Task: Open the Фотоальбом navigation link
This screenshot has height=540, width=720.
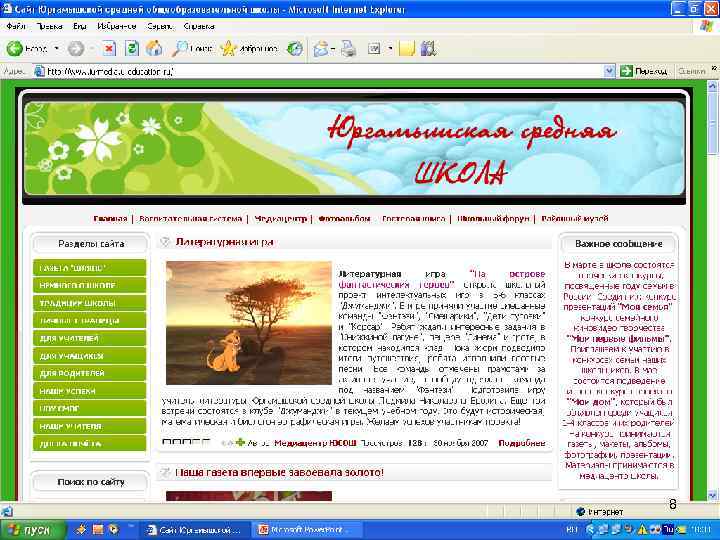Action: 344,219
